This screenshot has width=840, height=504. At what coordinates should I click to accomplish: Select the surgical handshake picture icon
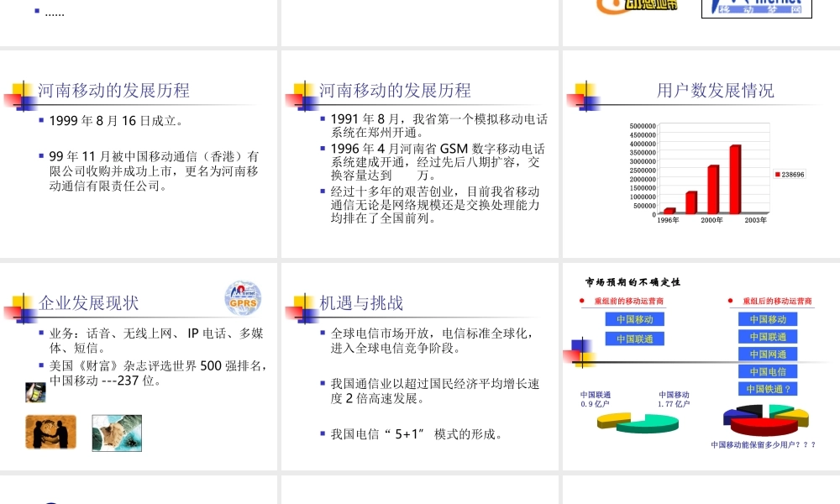(x=118, y=433)
